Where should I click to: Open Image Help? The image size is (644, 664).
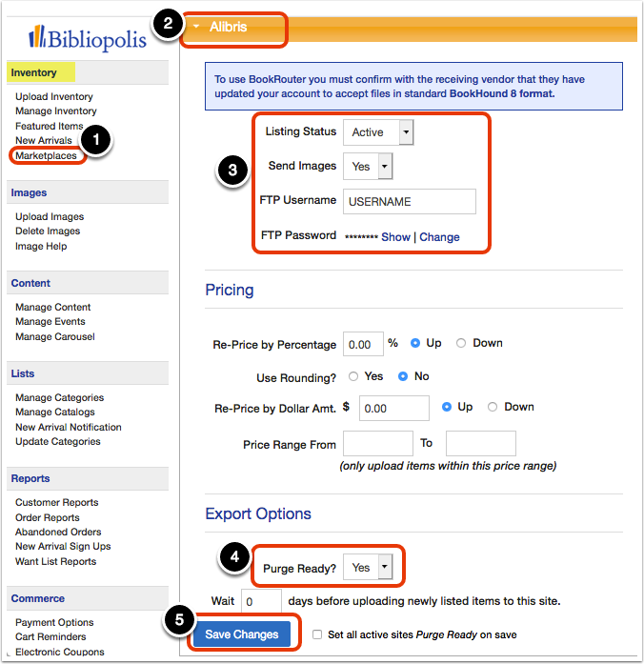coord(41,247)
